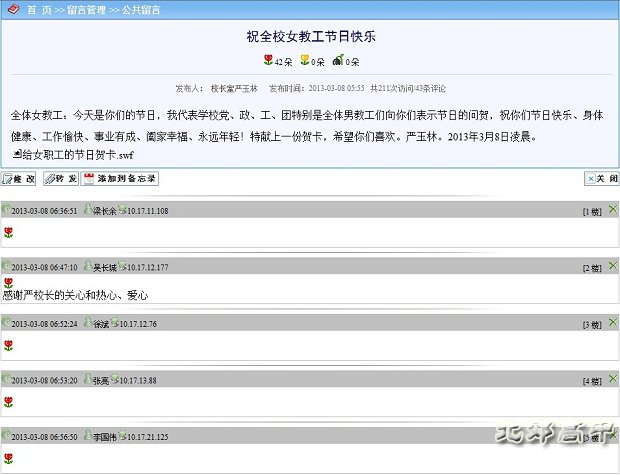Click the comment text 感谢严校长的关心和热心、爱心
The width and height of the screenshot is (620, 475).
(x=76, y=295)
